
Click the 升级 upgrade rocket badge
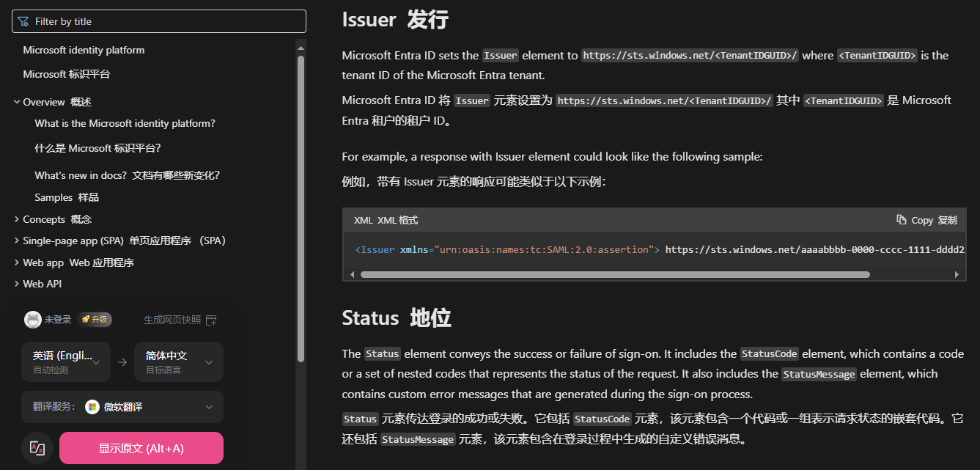[x=95, y=319]
